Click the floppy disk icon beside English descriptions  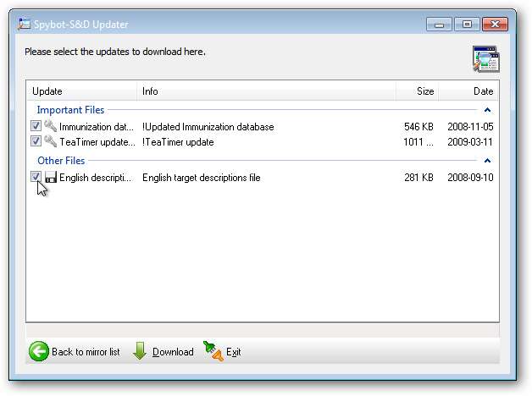click(51, 177)
